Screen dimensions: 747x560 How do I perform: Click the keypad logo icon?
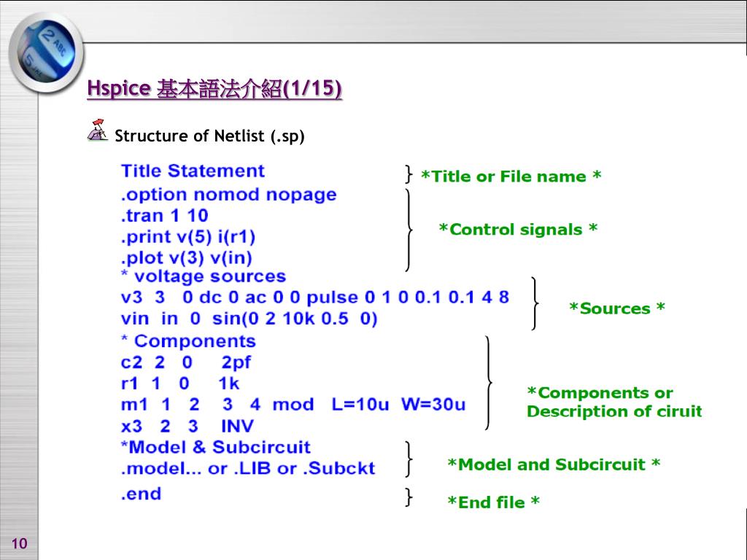46,52
